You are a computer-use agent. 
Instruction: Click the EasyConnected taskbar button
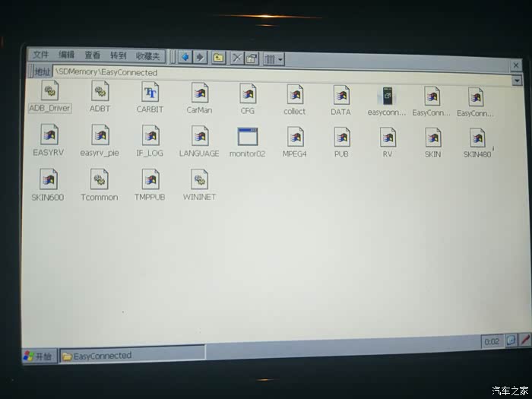pyautogui.click(x=132, y=354)
